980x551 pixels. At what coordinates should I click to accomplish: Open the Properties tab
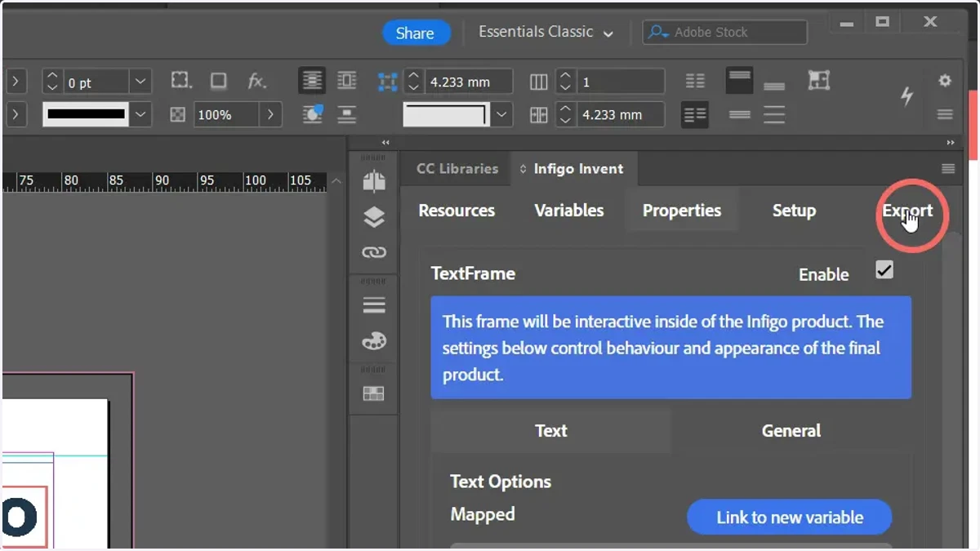[682, 211]
